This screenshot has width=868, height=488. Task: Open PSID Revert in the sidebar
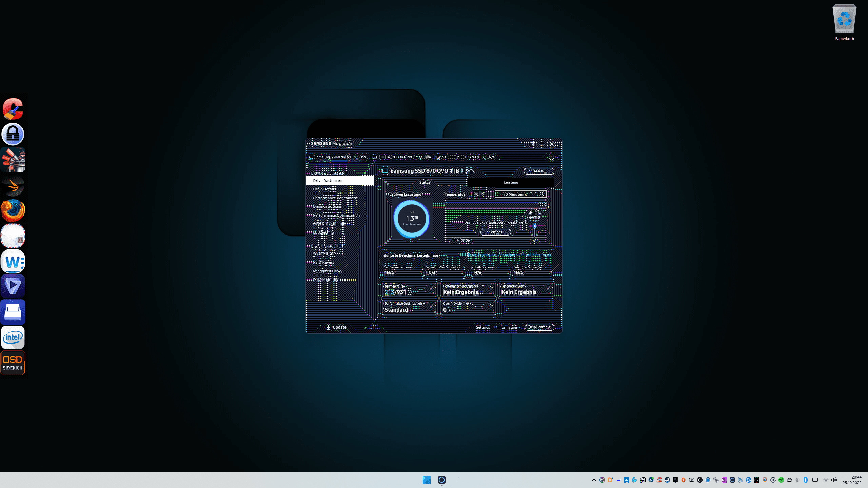323,262
